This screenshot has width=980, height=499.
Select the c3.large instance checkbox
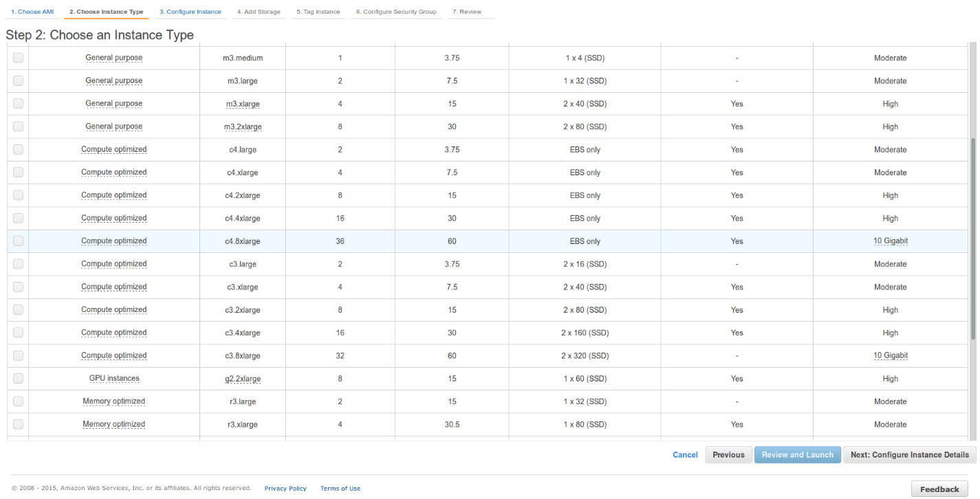click(x=18, y=264)
